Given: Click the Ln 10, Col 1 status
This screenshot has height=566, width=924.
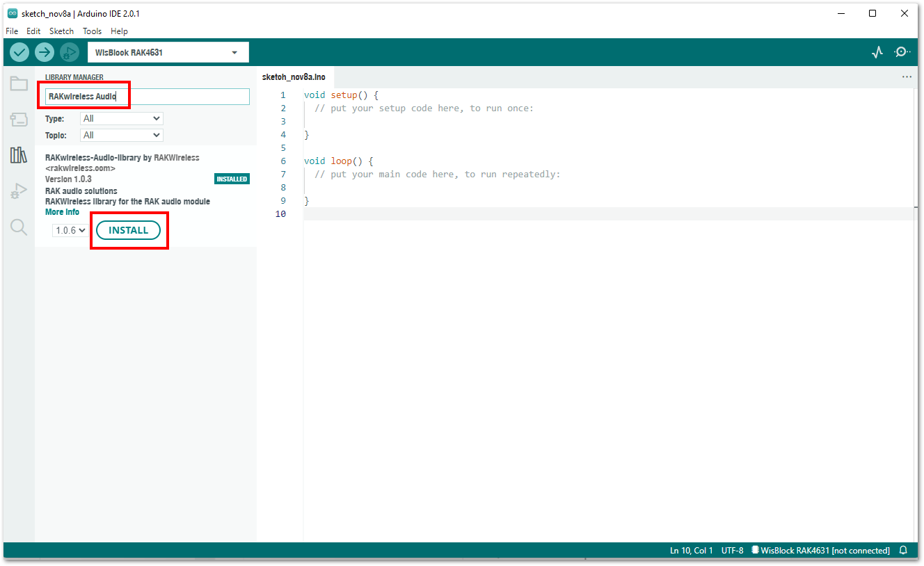Looking at the screenshot, I should pyautogui.click(x=692, y=551).
